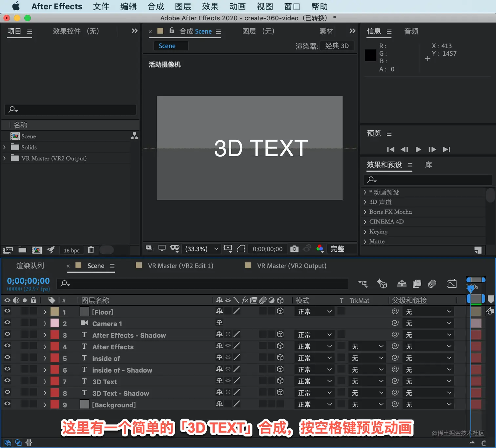Hide the [Background] layer
This screenshot has height=448, width=496.
point(7,404)
